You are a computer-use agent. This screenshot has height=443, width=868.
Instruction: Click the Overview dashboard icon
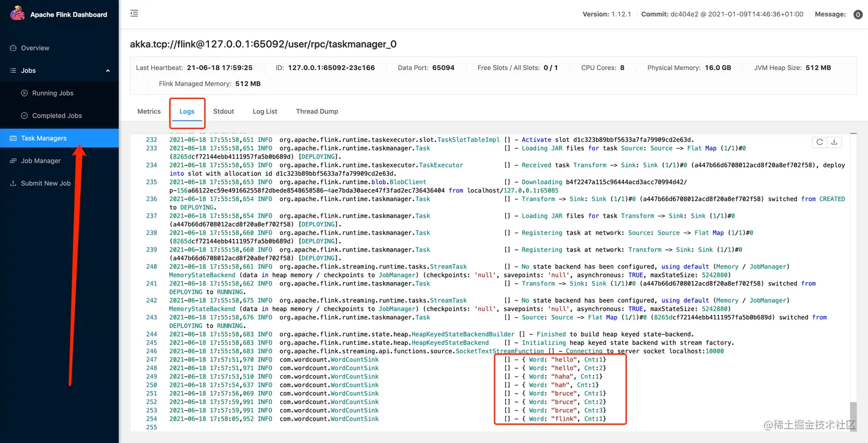click(x=13, y=48)
